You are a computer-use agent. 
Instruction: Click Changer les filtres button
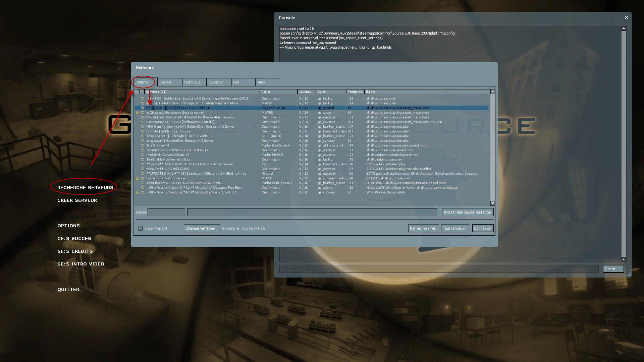202,228
